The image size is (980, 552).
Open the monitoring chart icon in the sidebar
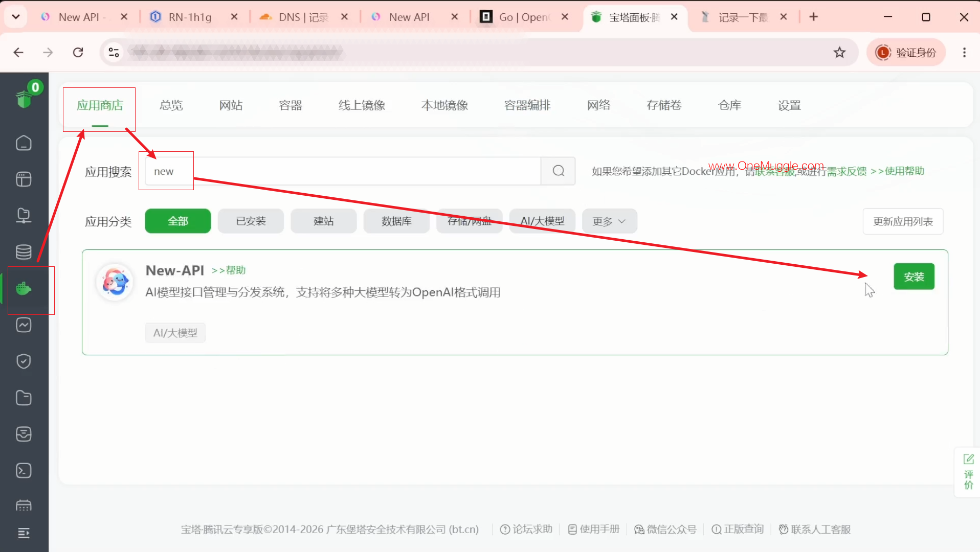(24, 325)
